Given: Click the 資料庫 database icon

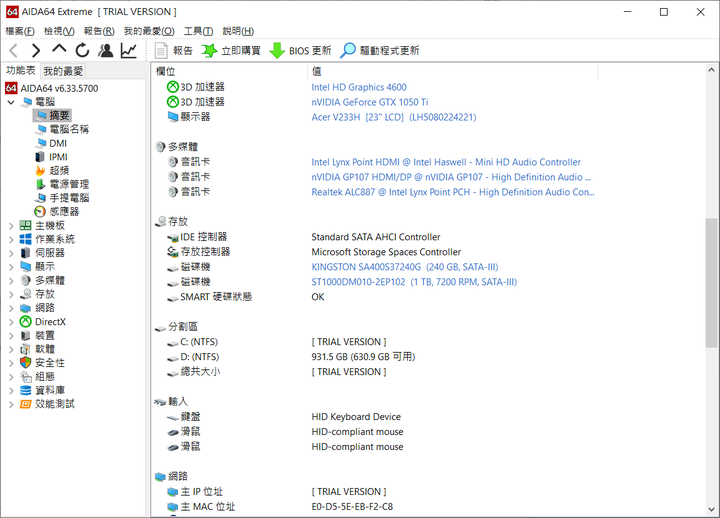Looking at the screenshot, I should tap(26, 390).
